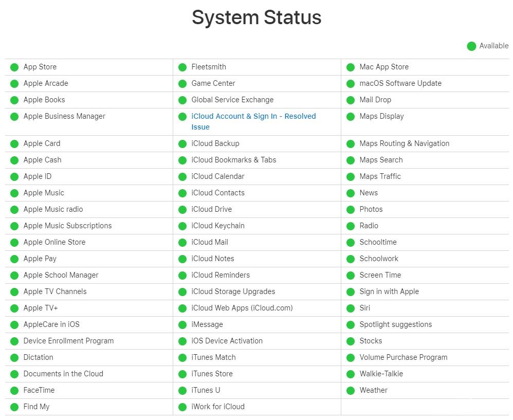Click the Game Center service entry
The width and height of the screenshot is (513, 420).
tap(213, 83)
